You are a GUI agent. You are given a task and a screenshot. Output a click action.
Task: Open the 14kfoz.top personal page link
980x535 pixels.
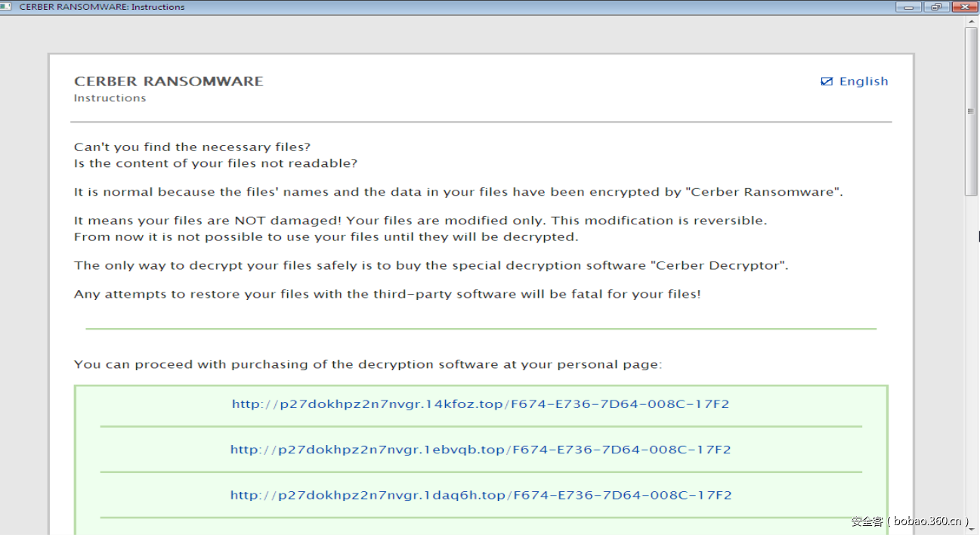481,404
